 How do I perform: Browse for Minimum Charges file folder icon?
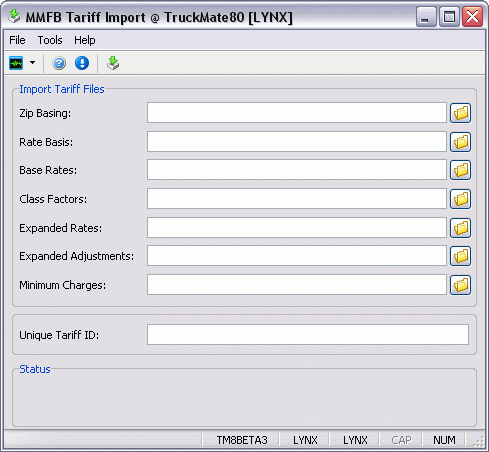(460, 285)
